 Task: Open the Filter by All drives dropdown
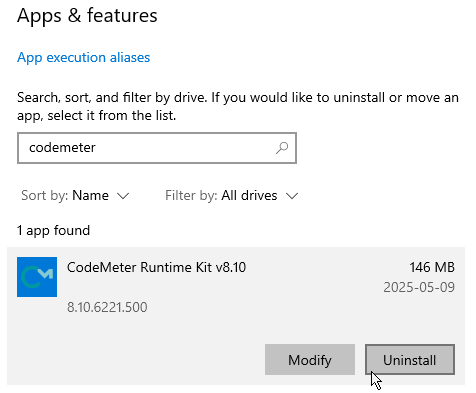coord(232,195)
